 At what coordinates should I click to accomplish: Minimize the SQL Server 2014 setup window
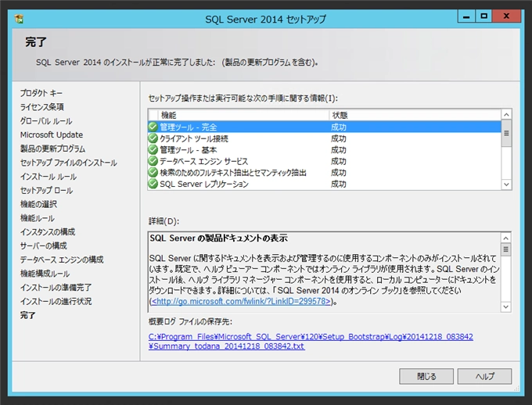click(466, 16)
